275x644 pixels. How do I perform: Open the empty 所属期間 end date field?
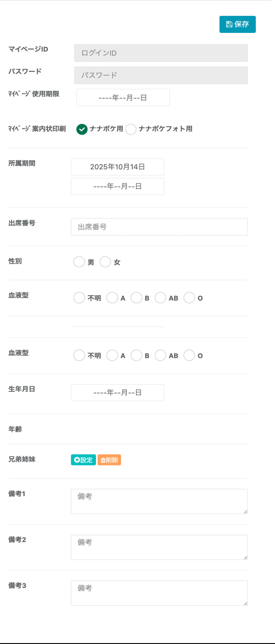coord(117,187)
